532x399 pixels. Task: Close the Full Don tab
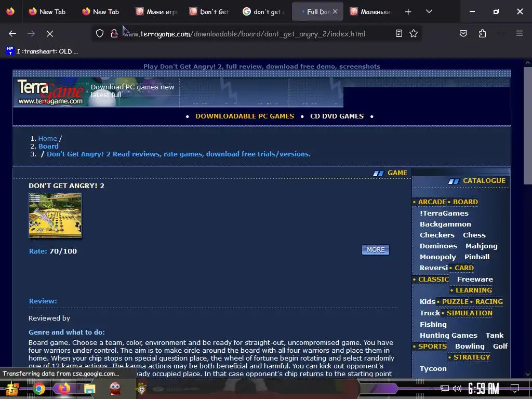pyautogui.click(x=335, y=11)
